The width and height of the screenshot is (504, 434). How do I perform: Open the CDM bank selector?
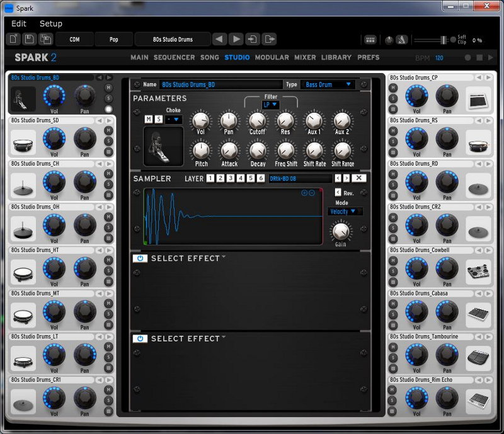click(x=74, y=39)
